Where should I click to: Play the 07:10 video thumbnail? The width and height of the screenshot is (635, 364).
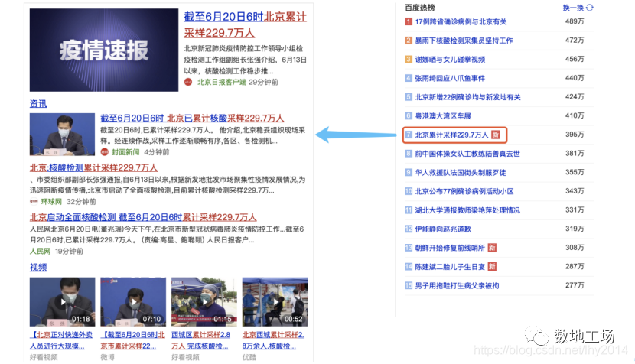(x=133, y=301)
